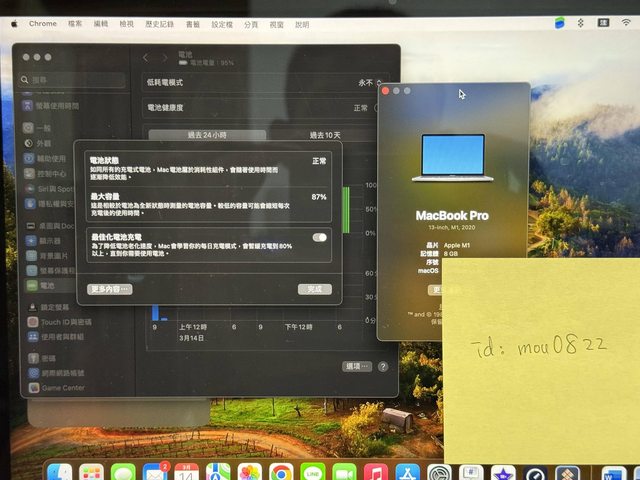Screen dimensions: 640x480
Task: Open File (檔案) menu
Action: pos(75,24)
